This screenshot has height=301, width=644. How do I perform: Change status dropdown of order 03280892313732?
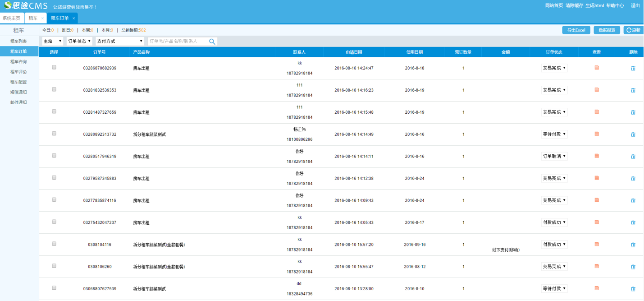pyautogui.click(x=554, y=134)
